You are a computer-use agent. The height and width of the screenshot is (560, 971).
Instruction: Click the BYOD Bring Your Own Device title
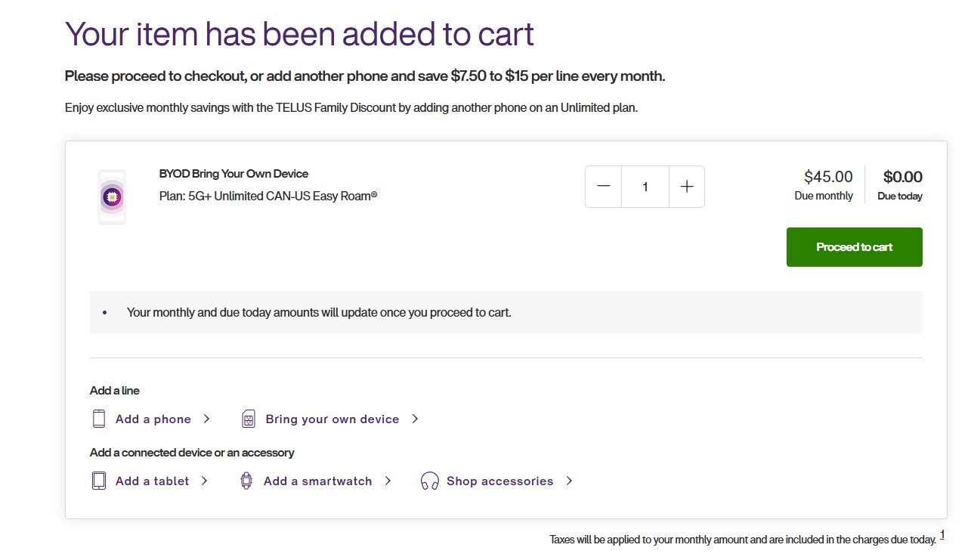(234, 174)
